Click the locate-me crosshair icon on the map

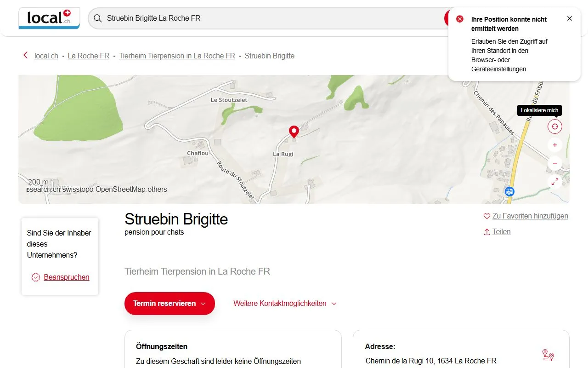554,126
